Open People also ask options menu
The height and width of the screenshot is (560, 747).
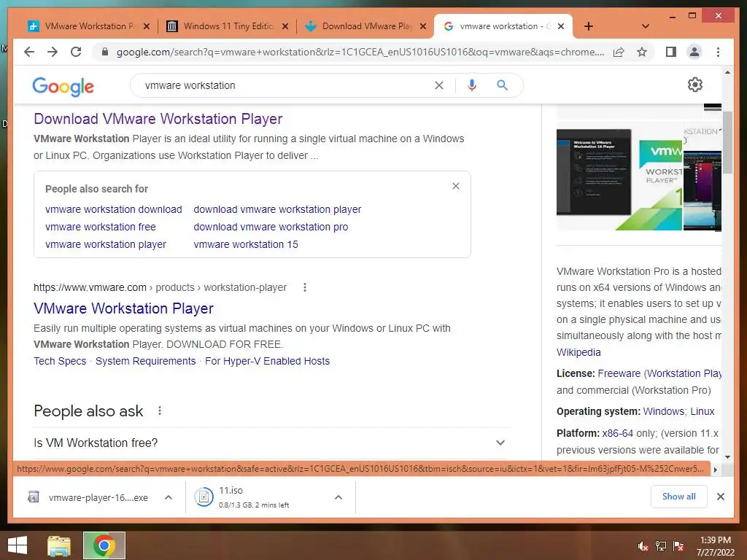coord(160,411)
